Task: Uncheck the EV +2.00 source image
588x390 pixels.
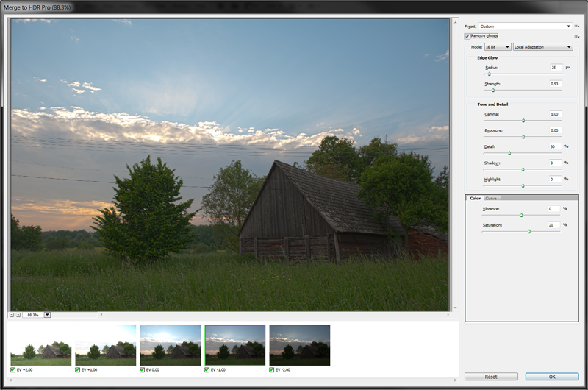Action: tap(13, 369)
